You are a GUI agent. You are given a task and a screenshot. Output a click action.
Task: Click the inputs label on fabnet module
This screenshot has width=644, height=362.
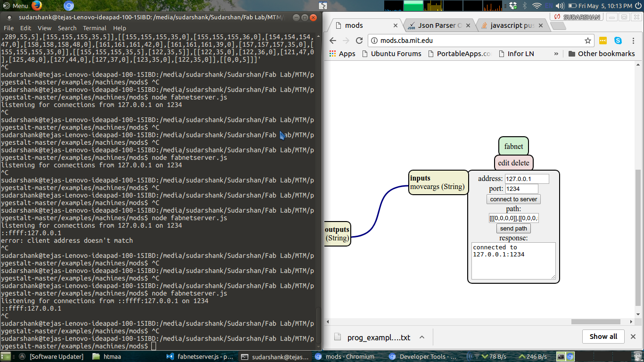[421, 178]
